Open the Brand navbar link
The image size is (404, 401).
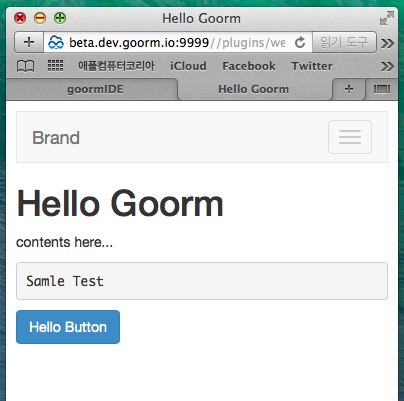56,137
